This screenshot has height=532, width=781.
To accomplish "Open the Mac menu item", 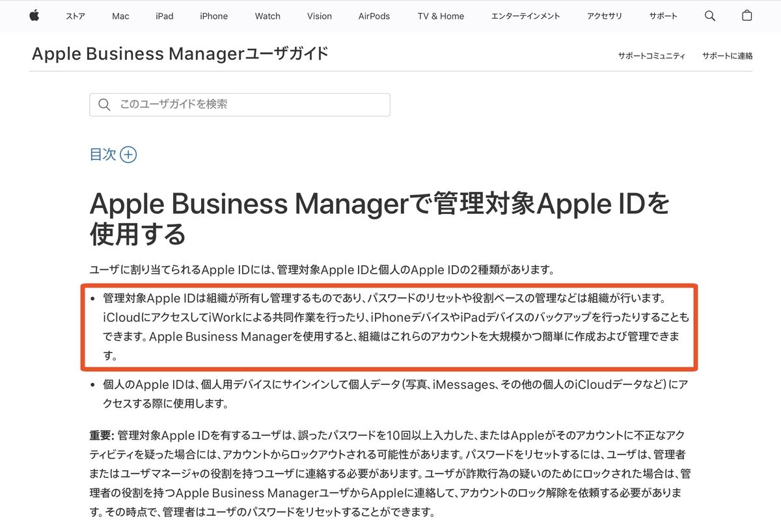I will point(120,16).
